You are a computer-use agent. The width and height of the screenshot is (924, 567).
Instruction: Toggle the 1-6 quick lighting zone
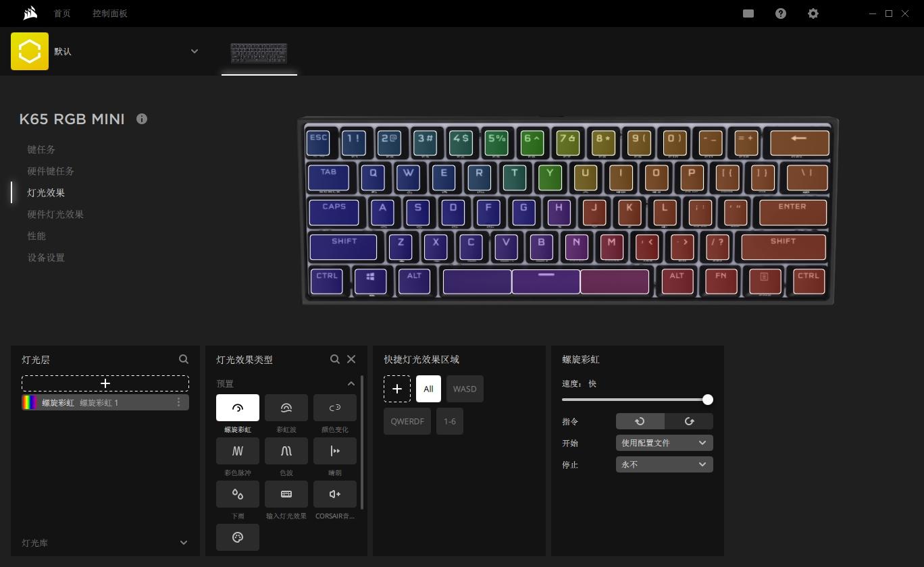450,421
